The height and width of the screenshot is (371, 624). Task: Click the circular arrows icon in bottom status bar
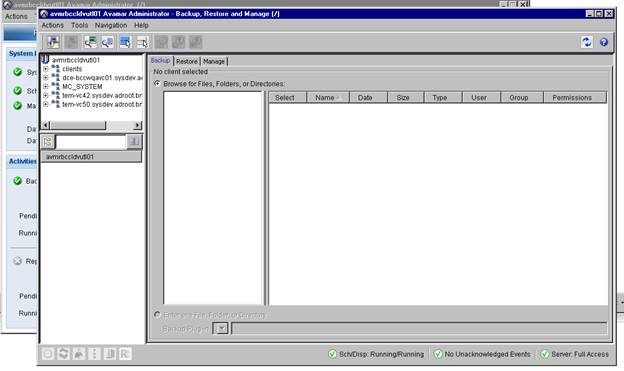(63, 354)
